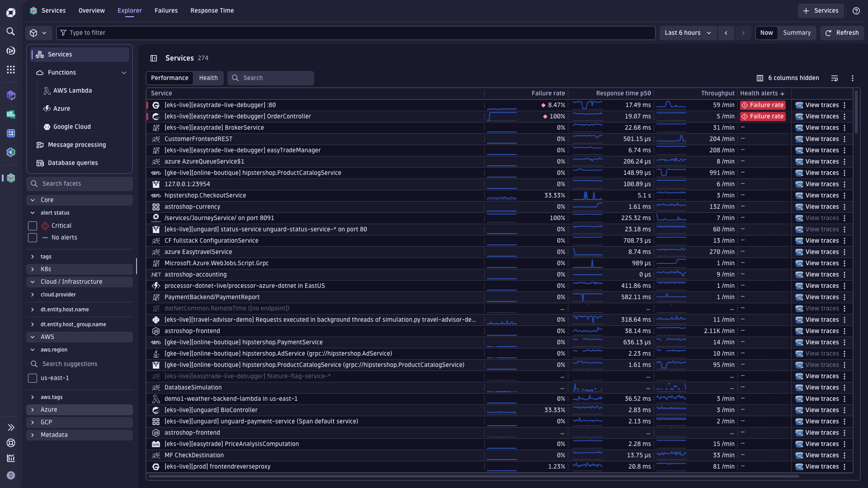The width and height of the screenshot is (868, 488).
Task: Collapse the Functions section in the sidebar
Action: (x=124, y=72)
